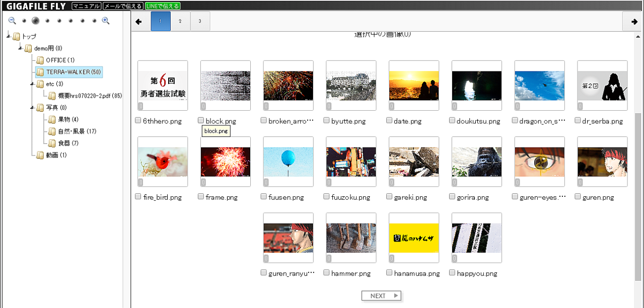The image size is (644, 308).
Task: Tick the hammer.png checkbox
Action: coord(326,273)
